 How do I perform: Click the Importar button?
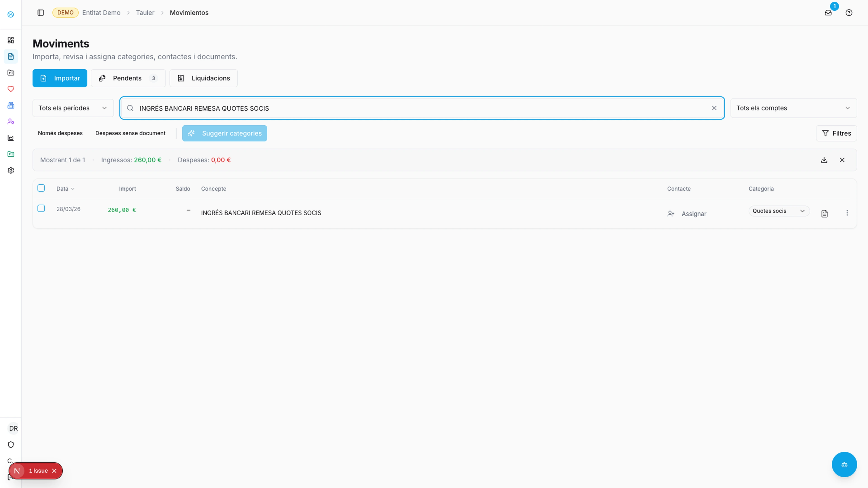(60, 78)
